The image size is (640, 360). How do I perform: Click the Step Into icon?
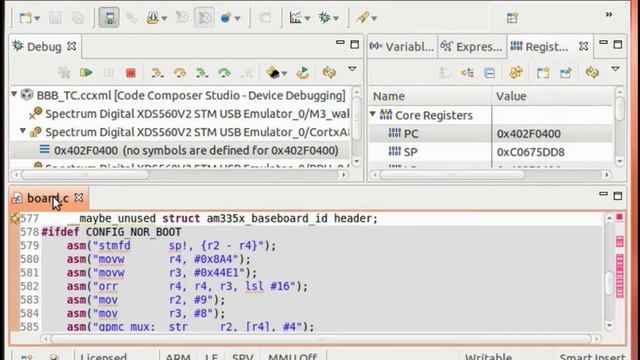click(x=158, y=73)
